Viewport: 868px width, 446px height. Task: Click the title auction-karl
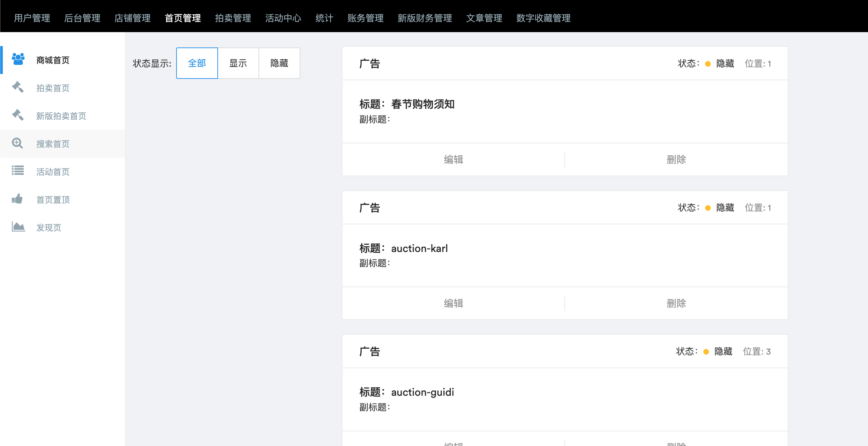coord(419,248)
